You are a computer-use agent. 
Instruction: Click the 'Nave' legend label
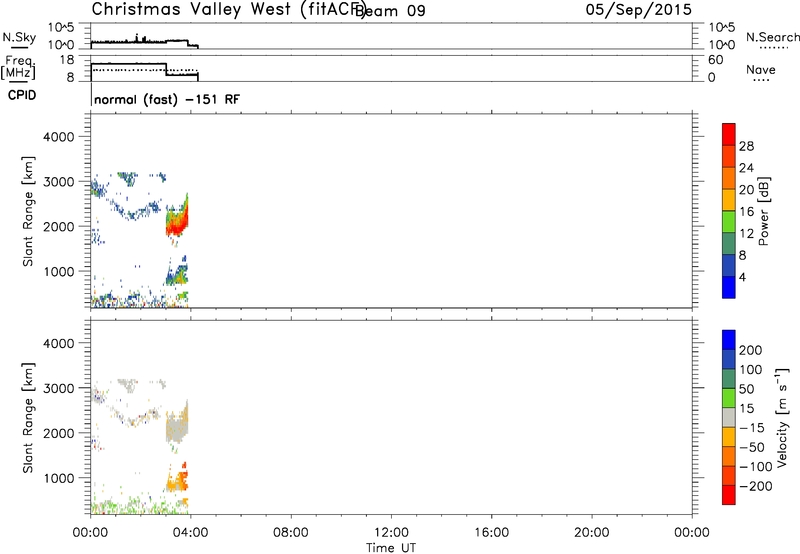[761, 70]
